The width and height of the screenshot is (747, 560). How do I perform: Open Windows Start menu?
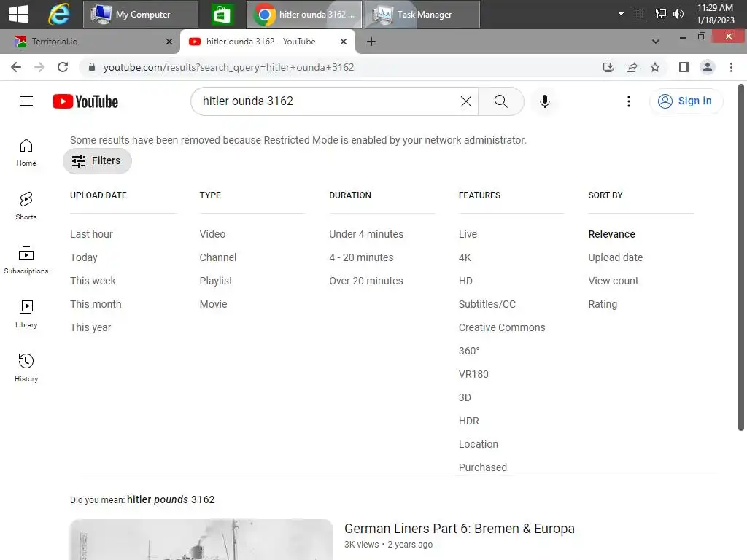click(x=18, y=15)
